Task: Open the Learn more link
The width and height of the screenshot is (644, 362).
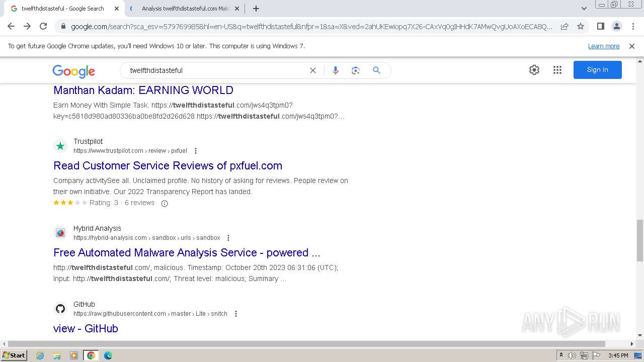Action: (604, 46)
